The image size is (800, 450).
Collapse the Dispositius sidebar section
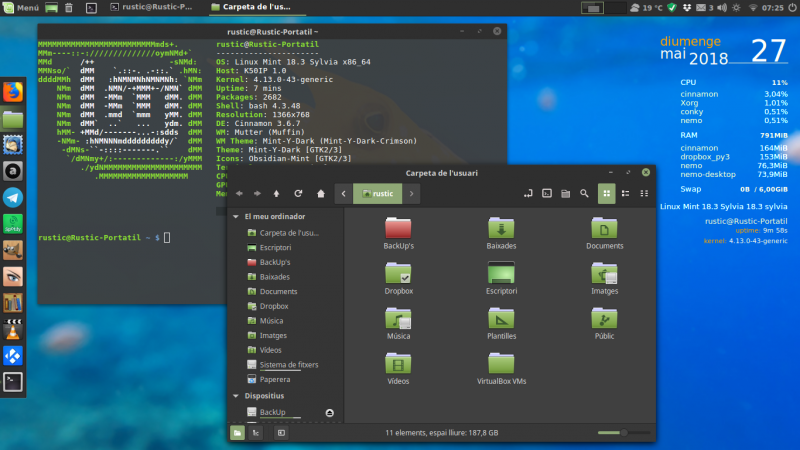(x=236, y=395)
